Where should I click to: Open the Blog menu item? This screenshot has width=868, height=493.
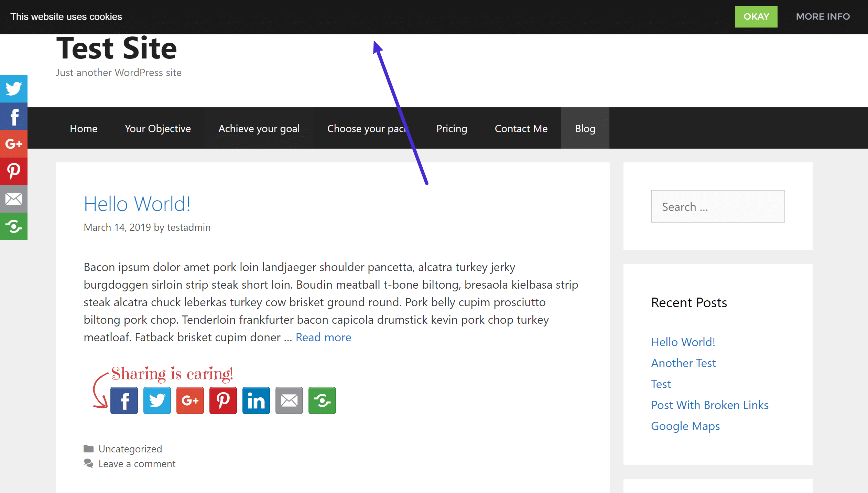pos(585,128)
